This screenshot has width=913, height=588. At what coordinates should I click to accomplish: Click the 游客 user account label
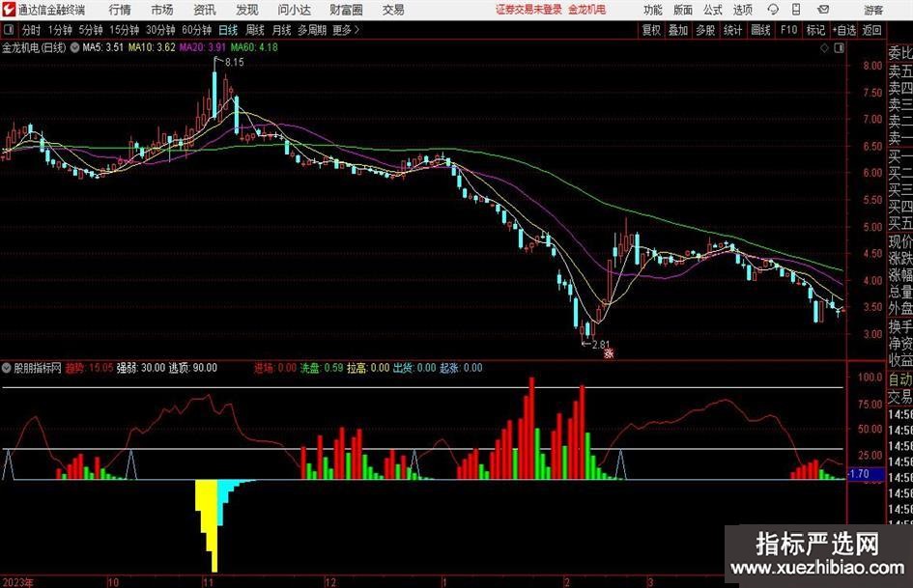[873, 10]
